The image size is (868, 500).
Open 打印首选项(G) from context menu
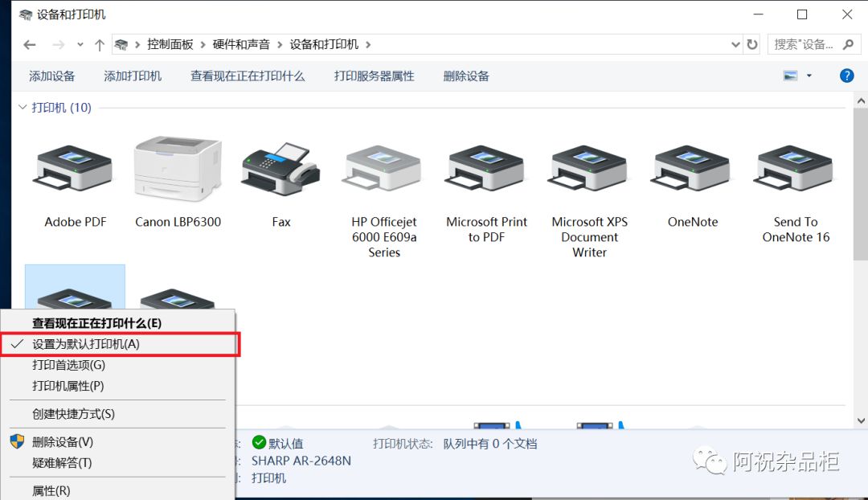(118, 365)
